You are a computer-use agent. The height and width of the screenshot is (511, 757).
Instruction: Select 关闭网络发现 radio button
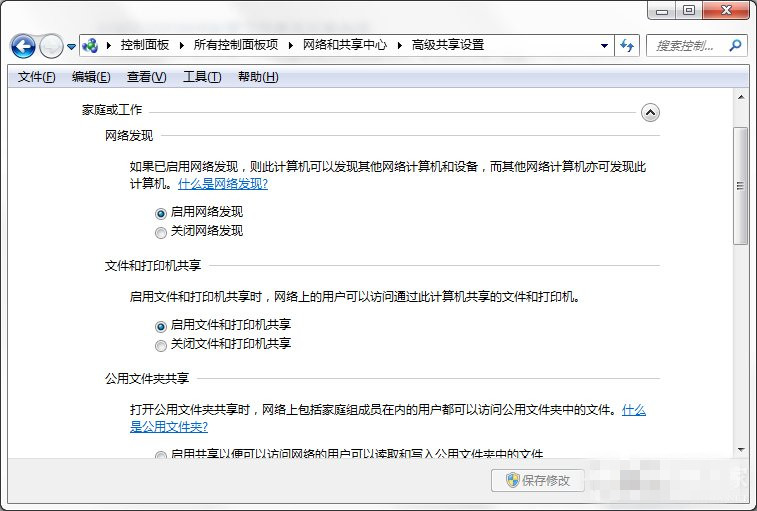161,233
